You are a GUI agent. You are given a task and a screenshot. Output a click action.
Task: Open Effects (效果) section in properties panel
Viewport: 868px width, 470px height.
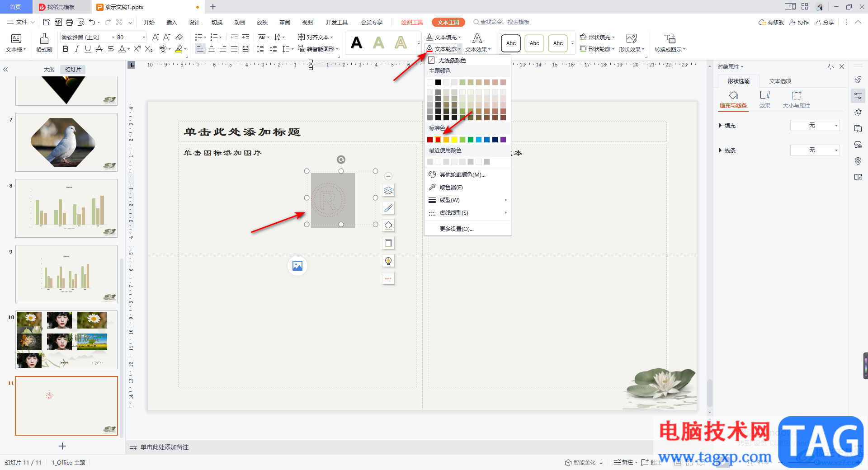tap(765, 99)
